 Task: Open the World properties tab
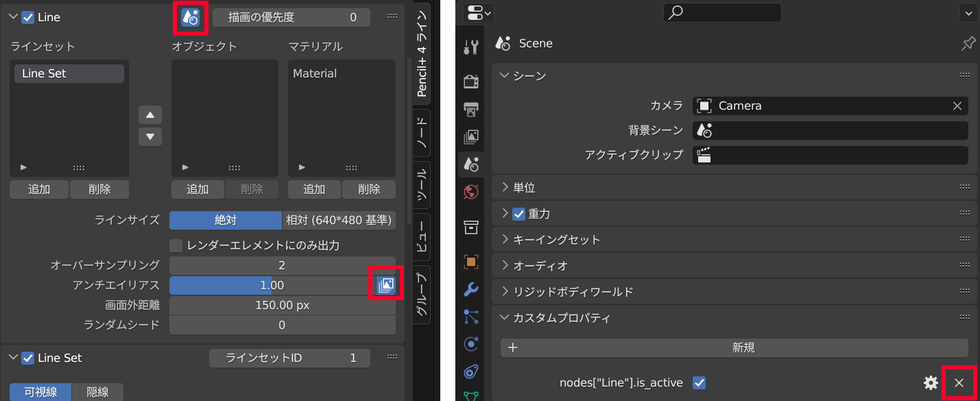coord(471,192)
